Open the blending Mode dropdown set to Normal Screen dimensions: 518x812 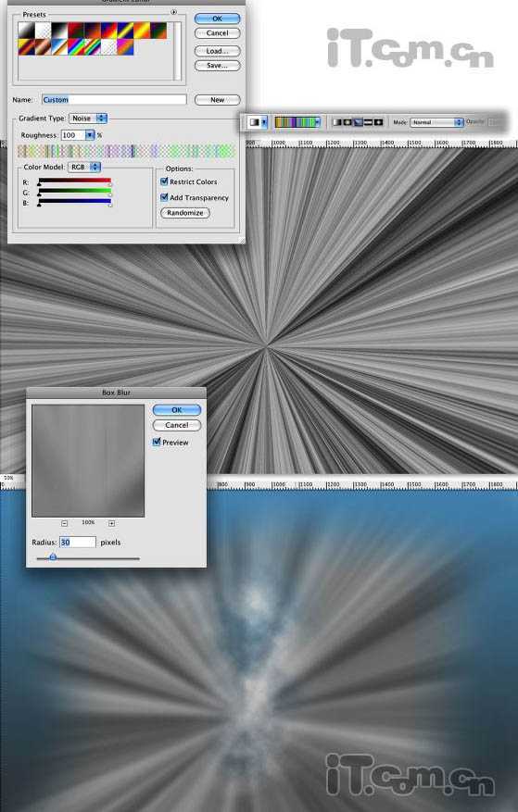[x=436, y=122]
